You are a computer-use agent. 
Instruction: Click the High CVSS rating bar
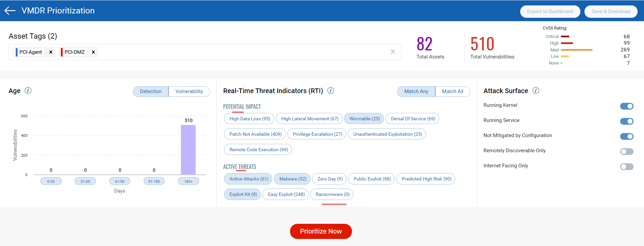tap(567, 43)
